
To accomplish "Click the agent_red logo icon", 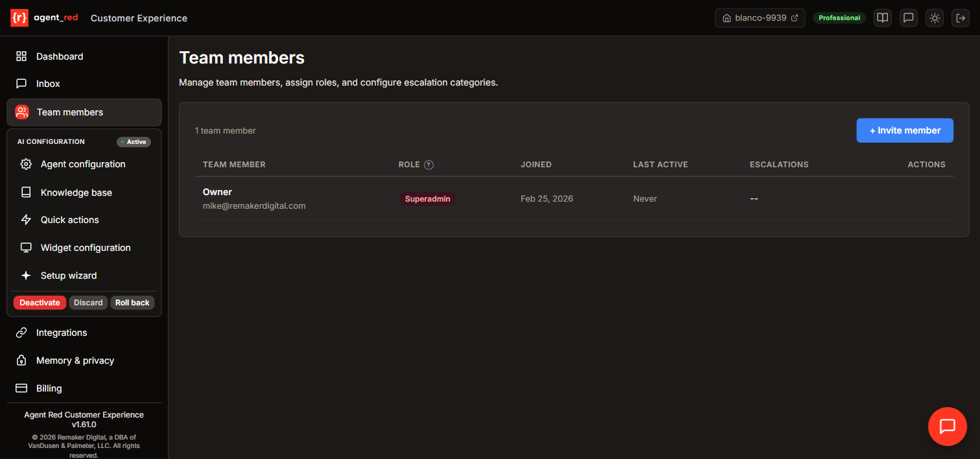I will 19,18.
